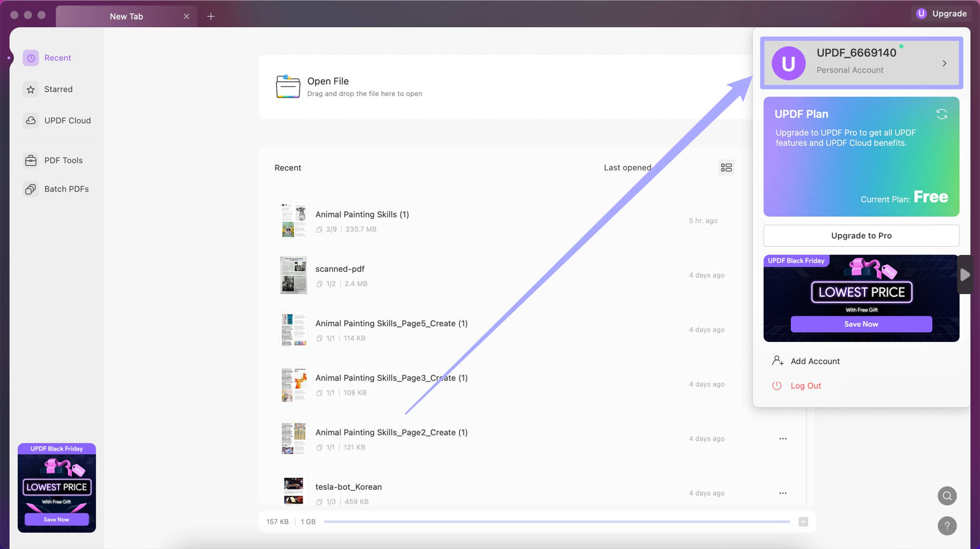
Task: Click the Open File drop area
Action: (505, 87)
